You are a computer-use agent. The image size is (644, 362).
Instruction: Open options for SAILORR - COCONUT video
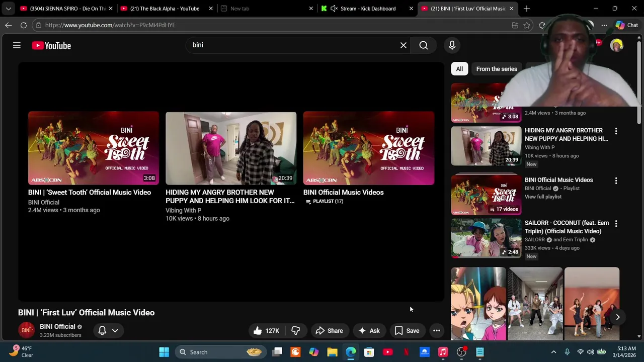[x=616, y=223]
